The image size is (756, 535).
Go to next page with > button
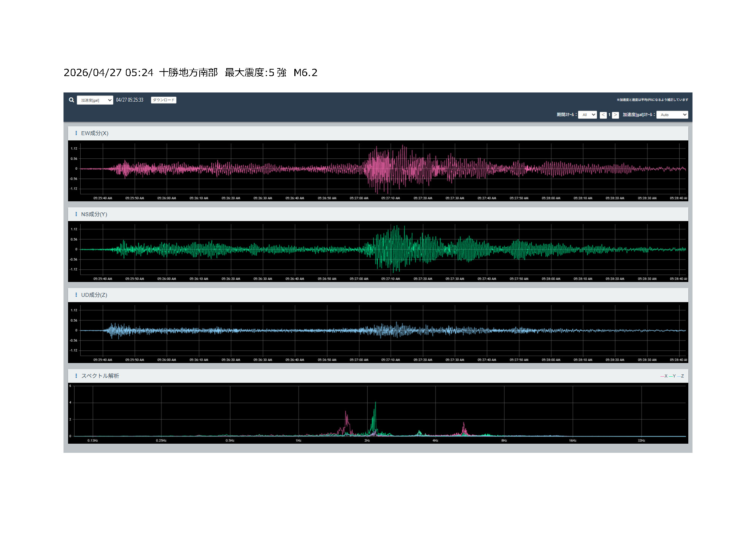[615, 115]
